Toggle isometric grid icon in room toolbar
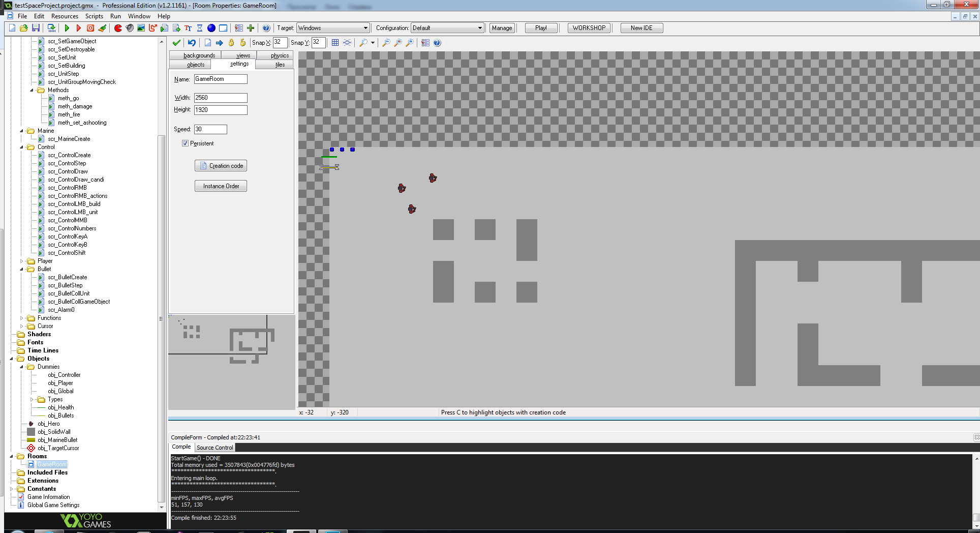980x533 pixels. pyautogui.click(x=347, y=43)
